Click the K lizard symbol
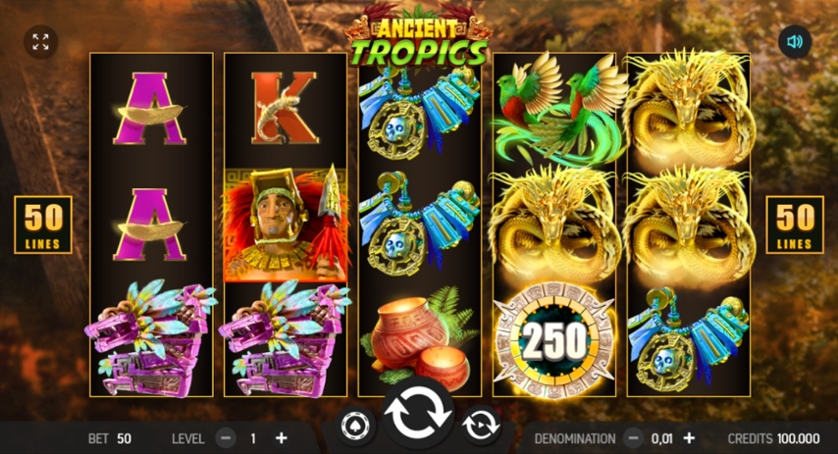838x454 pixels. pos(284,109)
